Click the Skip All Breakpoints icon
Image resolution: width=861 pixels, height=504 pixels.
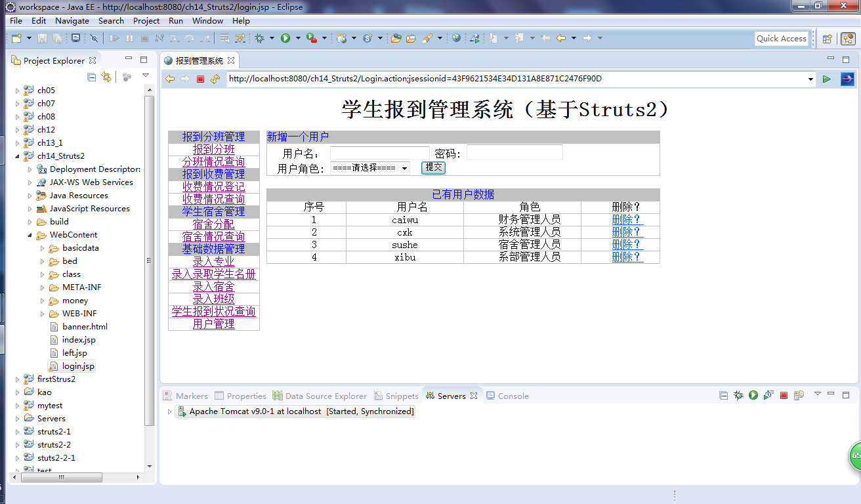[x=94, y=38]
